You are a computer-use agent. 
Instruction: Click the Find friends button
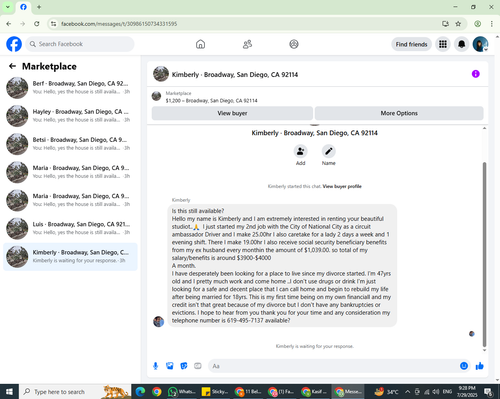tap(411, 44)
